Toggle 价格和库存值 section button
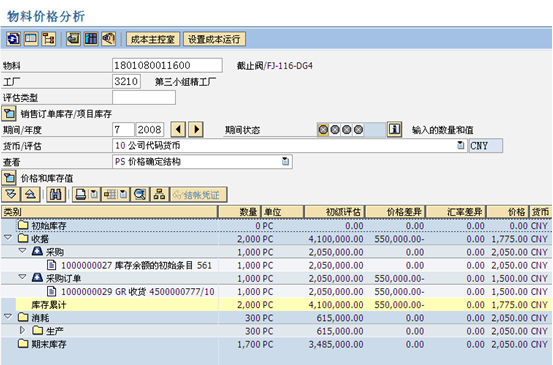553x365 pixels. click(x=9, y=178)
